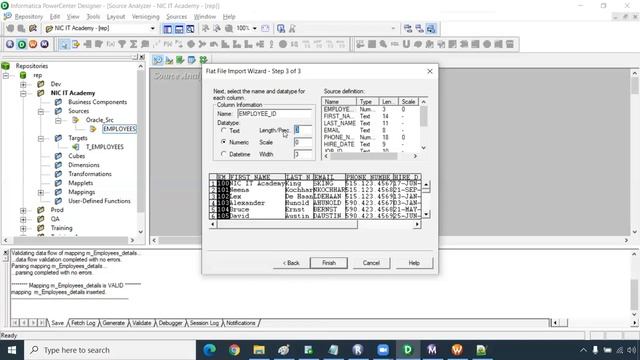Viewport: 640px width, 360px height.
Task: Click the Finish button in wizard
Action: (x=329, y=263)
